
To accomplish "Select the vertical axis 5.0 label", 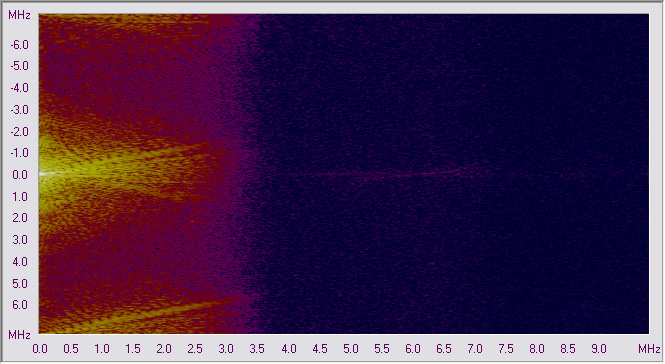I will (20, 283).
